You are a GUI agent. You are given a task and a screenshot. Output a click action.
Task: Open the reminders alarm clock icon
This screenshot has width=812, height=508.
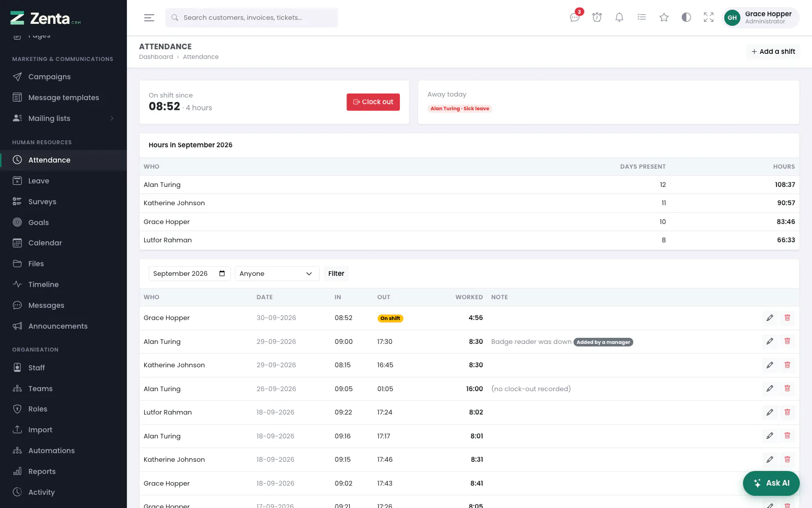597,17
